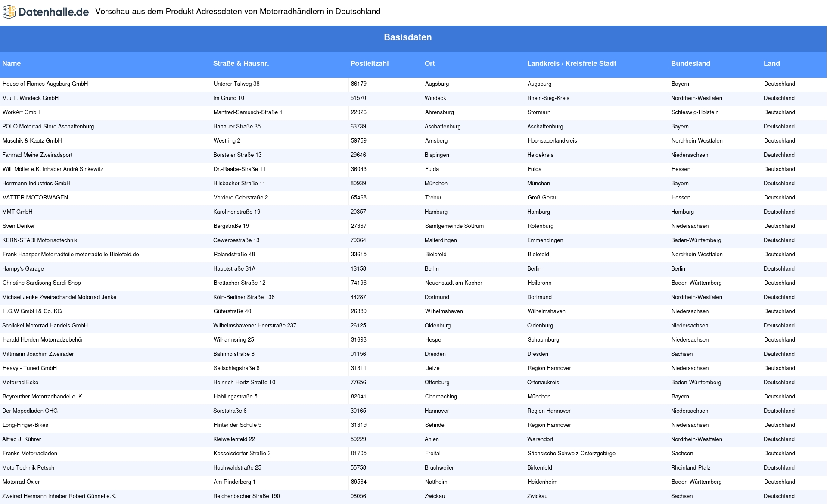
Task: Select the Ort column header
Action: (x=430, y=64)
